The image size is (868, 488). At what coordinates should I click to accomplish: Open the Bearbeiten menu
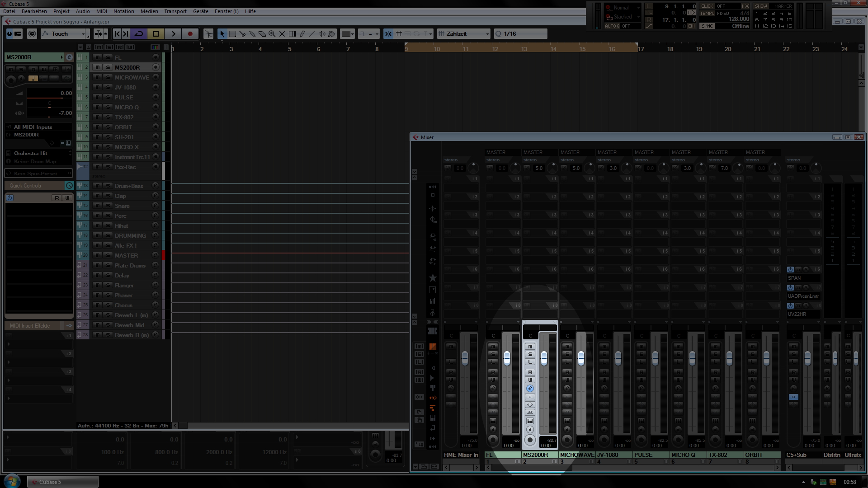click(34, 11)
